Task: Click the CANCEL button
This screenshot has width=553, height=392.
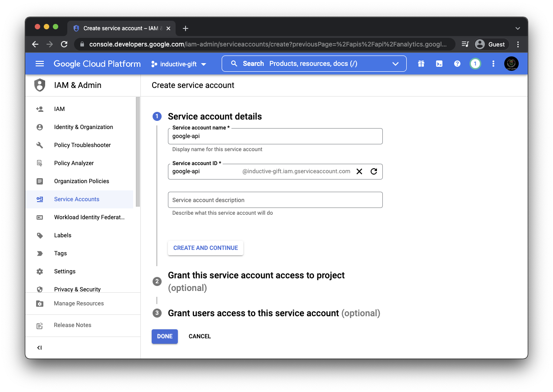Action: click(200, 337)
